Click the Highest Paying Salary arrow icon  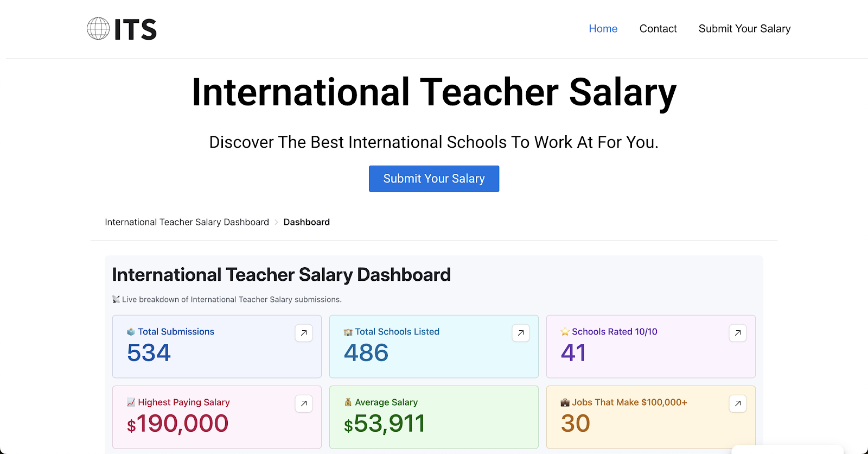[303, 403]
